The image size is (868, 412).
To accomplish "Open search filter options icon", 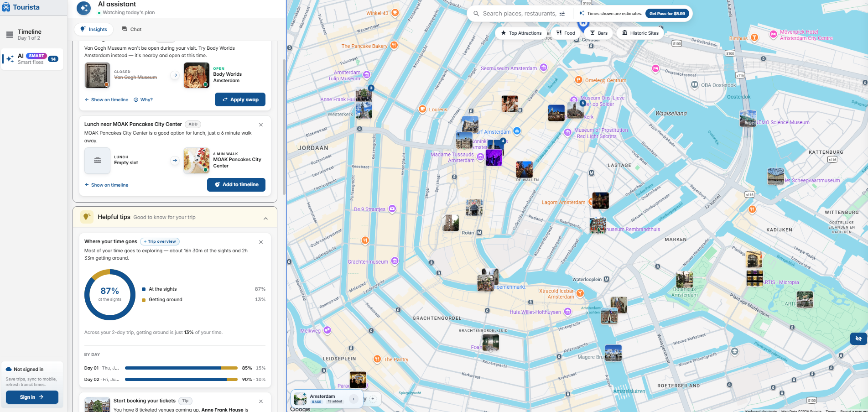I will point(562,14).
